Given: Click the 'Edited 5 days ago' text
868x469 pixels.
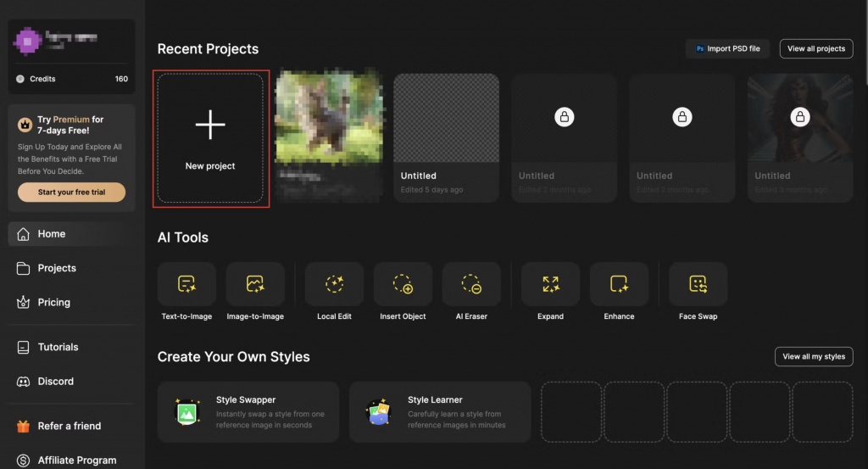Looking at the screenshot, I should [431, 190].
